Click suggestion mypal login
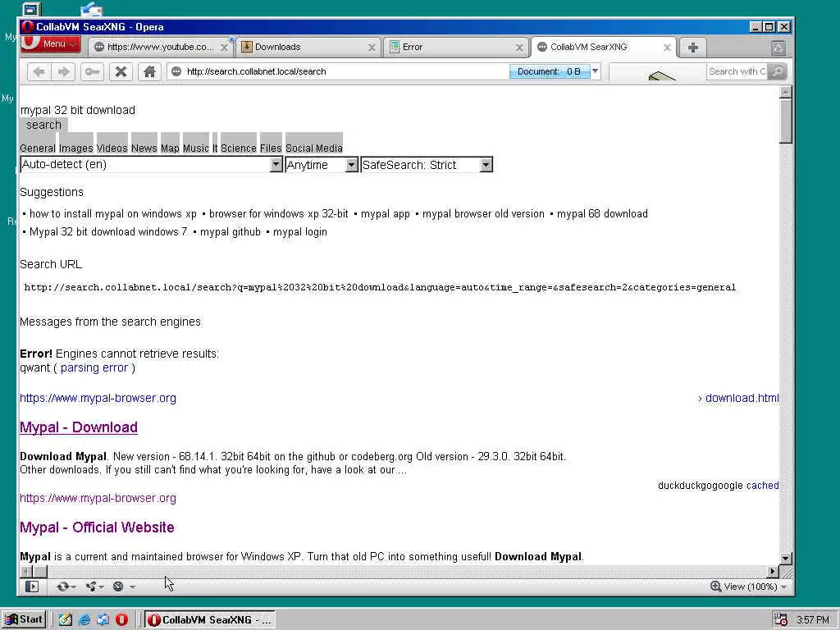The height and width of the screenshot is (630, 840). pos(300,232)
